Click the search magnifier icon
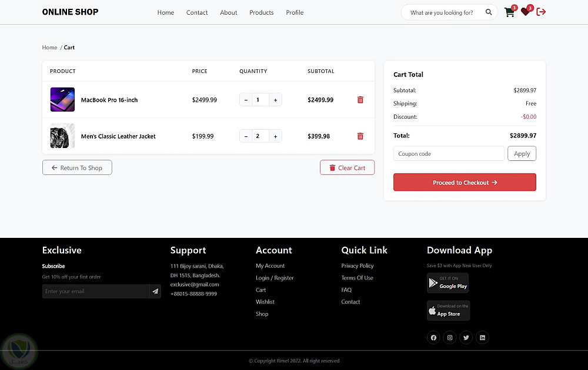 [489, 12]
